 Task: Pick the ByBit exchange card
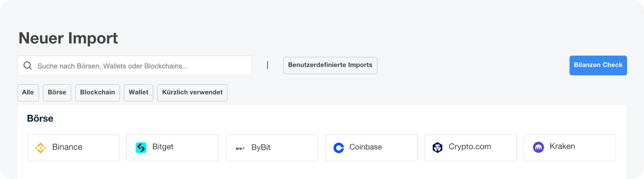(272, 148)
